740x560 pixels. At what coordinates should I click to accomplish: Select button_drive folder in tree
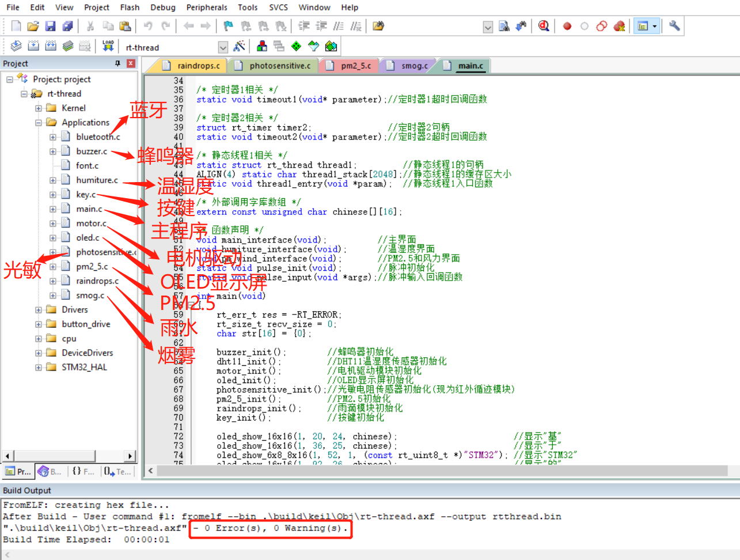(x=86, y=324)
